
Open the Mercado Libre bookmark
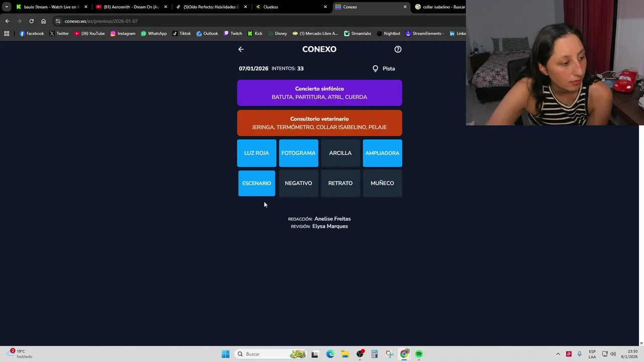(315, 34)
